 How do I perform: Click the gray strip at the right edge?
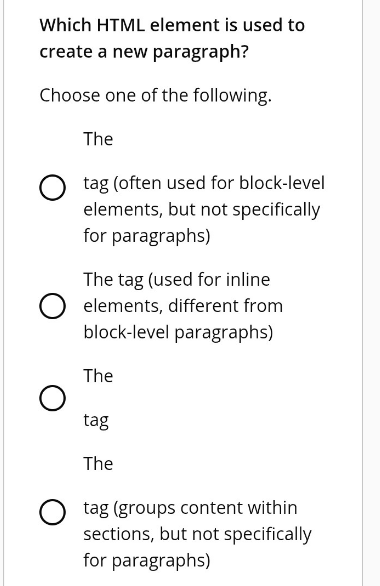pyautogui.click(x=371, y=293)
